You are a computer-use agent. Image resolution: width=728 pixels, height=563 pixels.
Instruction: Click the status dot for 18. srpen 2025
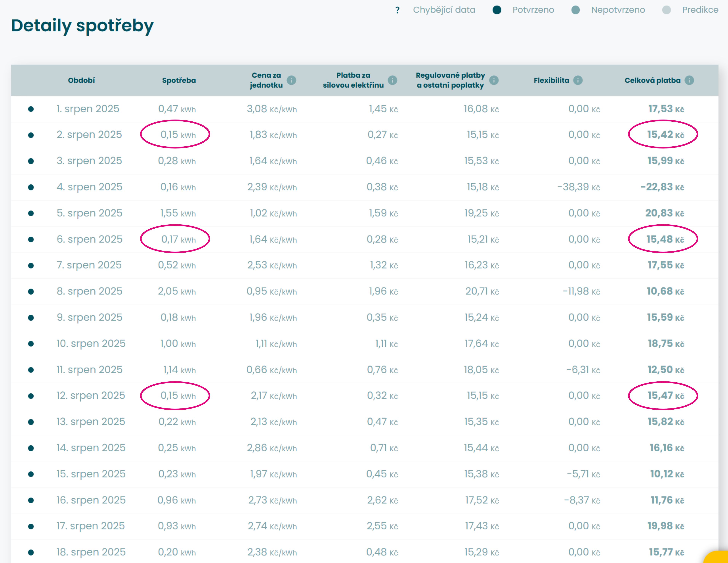[31, 552]
